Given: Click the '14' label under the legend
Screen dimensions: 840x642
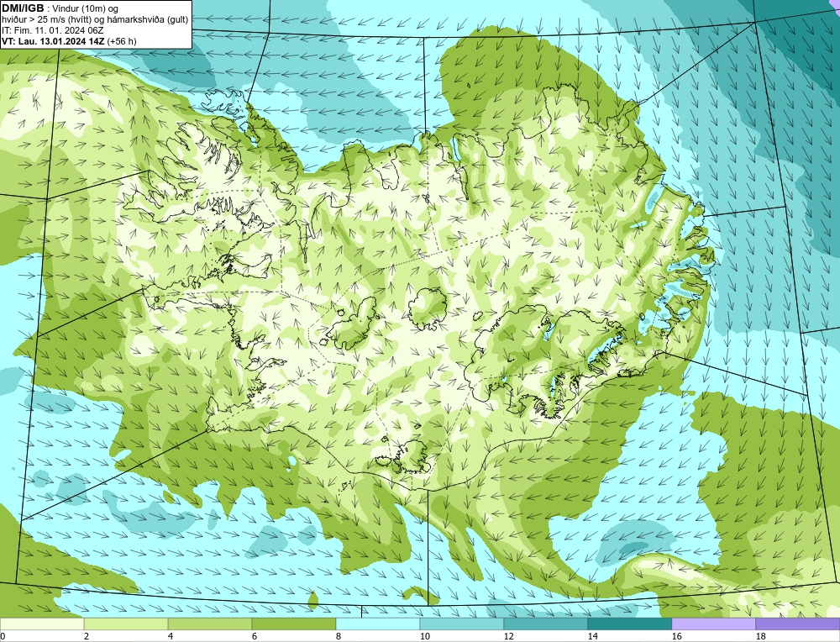Looking at the screenshot, I should tap(592, 637).
